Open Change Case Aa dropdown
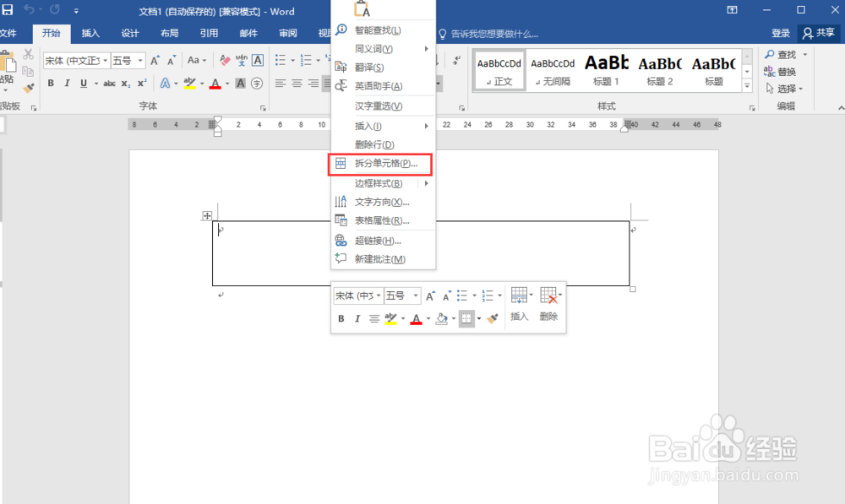 click(x=197, y=60)
